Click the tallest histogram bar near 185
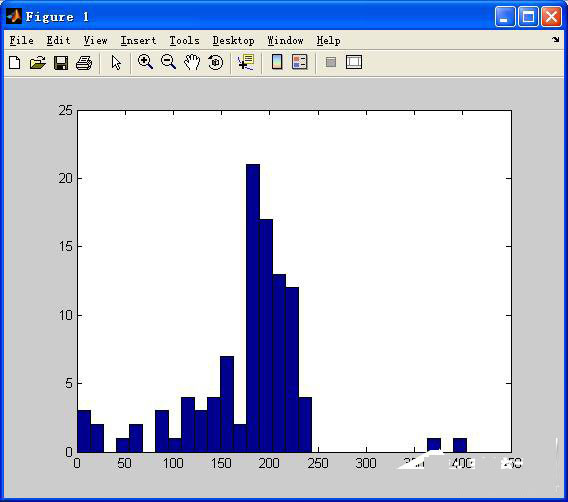This screenshot has height=502, width=568. (253, 308)
